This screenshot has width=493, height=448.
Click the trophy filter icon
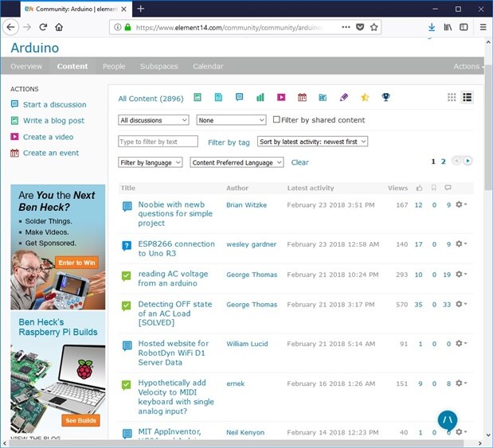(385, 98)
